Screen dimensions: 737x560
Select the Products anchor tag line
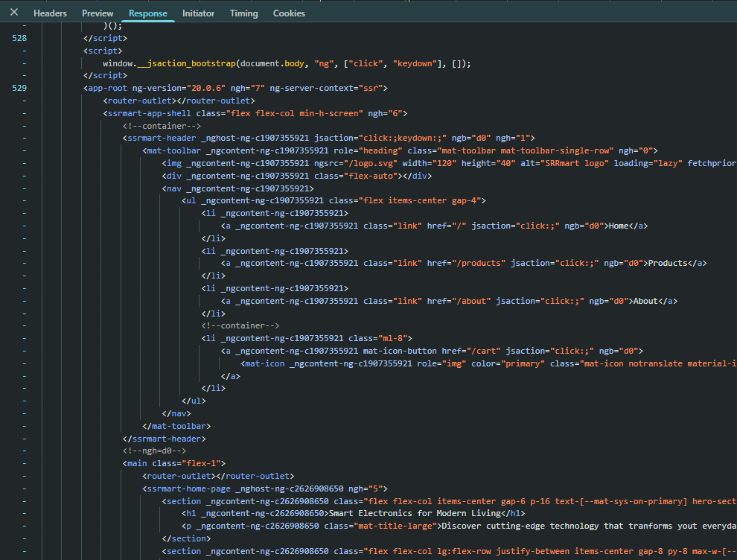pyautogui.click(x=463, y=263)
